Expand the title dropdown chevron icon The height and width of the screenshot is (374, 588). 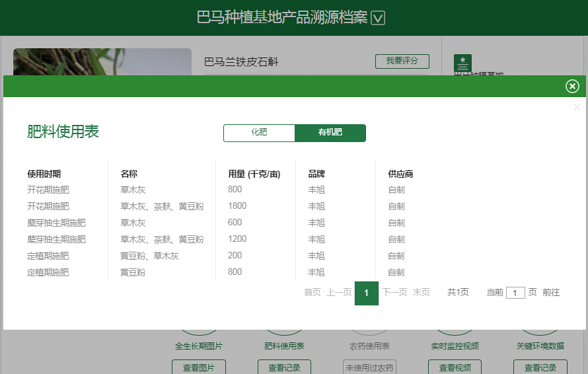378,19
